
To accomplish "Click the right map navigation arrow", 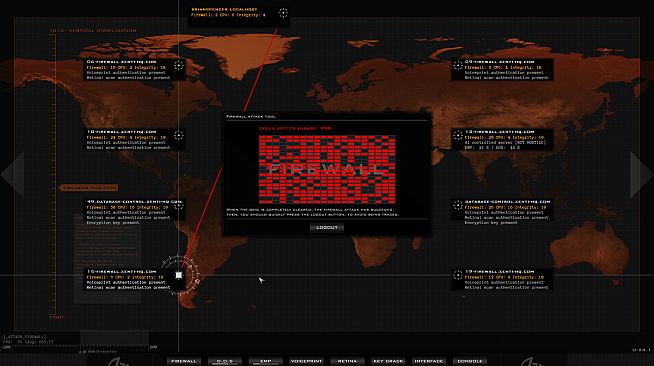I will click(x=641, y=174).
